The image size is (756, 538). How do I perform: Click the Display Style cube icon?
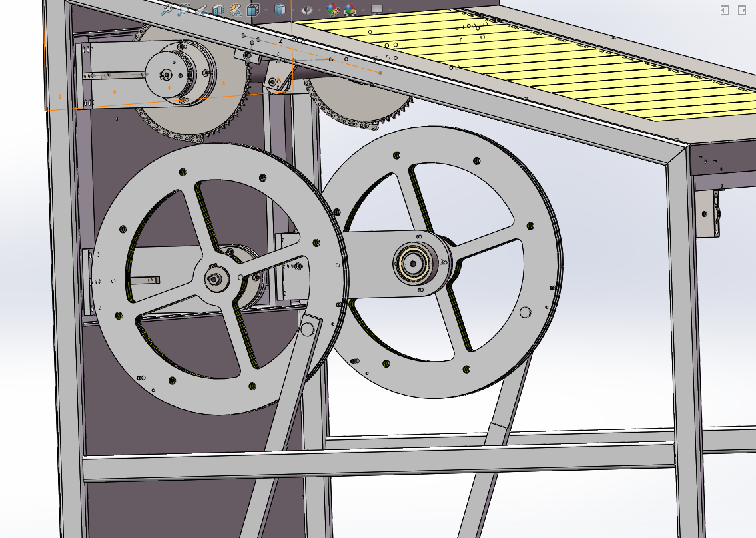point(280,10)
